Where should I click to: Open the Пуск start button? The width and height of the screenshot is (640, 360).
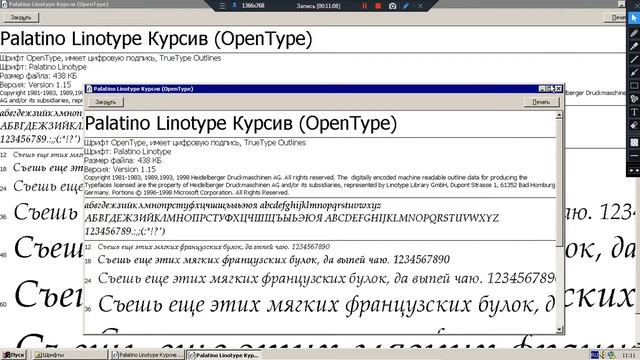pos(13,355)
